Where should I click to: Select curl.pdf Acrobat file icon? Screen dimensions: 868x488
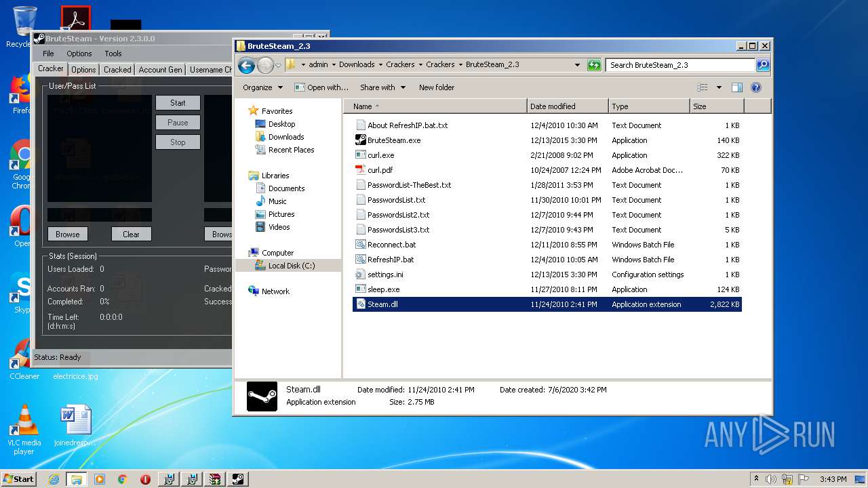(x=361, y=170)
